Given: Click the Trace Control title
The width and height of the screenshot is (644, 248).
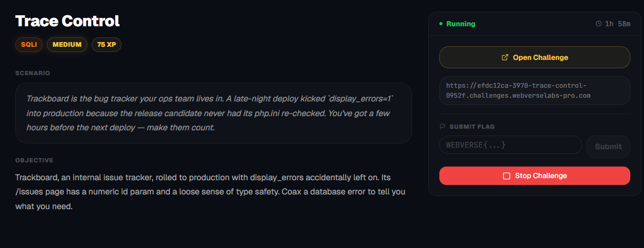Looking at the screenshot, I should coord(67,21).
